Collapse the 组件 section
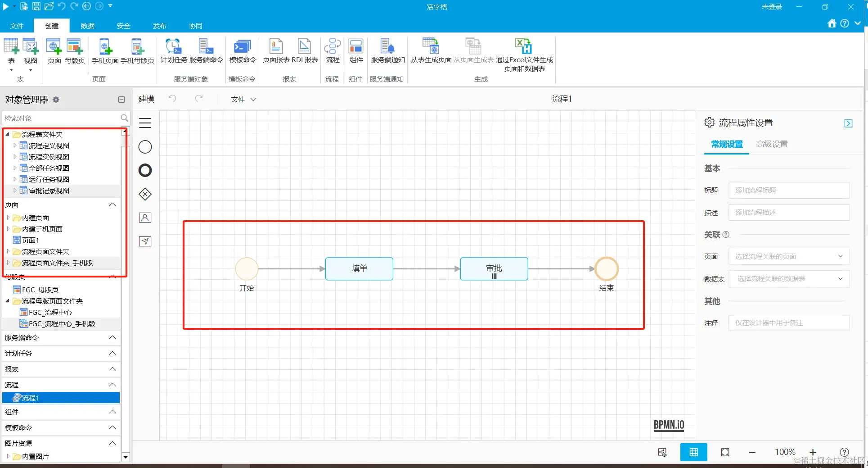 point(112,412)
